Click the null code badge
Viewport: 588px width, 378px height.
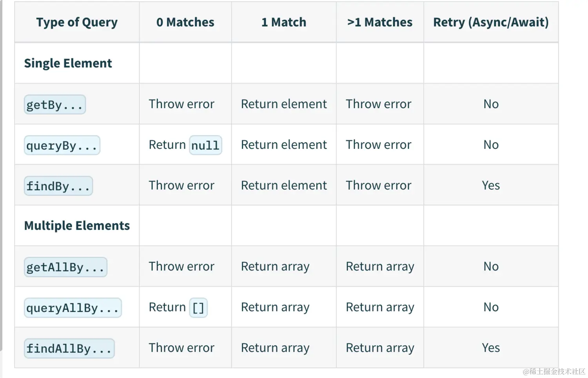point(205,145)
